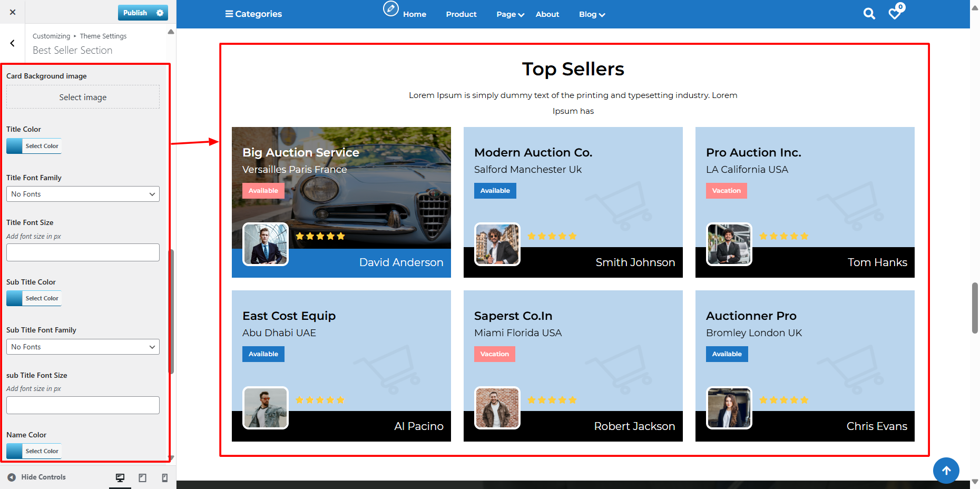The height and width of the screenshot is (489, 980).
Task: Open the wishlist heart icon
Action: [895, 13]
